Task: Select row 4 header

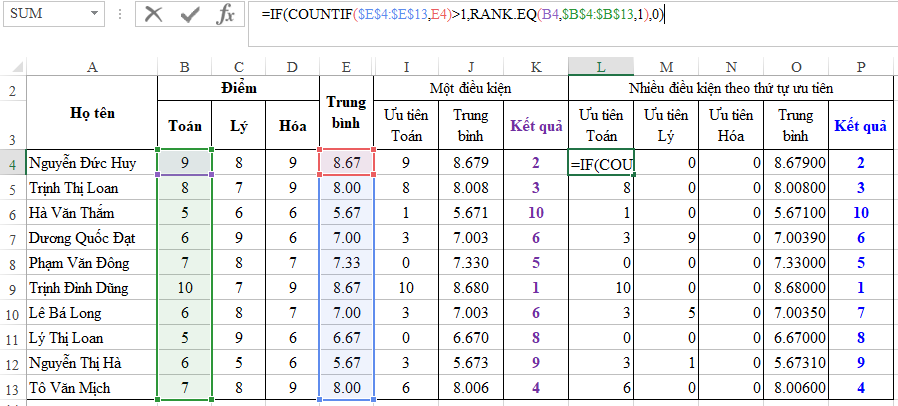Action: [13, 163]
